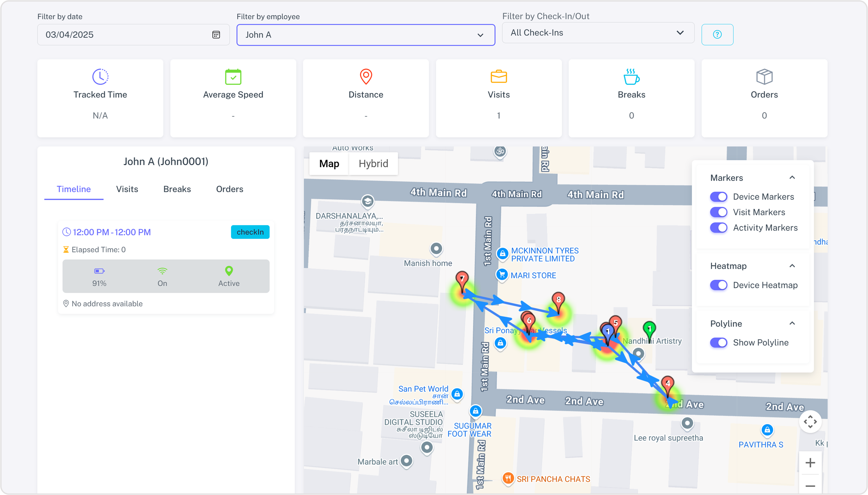Image resolution: width=868 pixels, height=495 pixels.
Task: Collapse the Markers section chevron
Action: (792, 177)
